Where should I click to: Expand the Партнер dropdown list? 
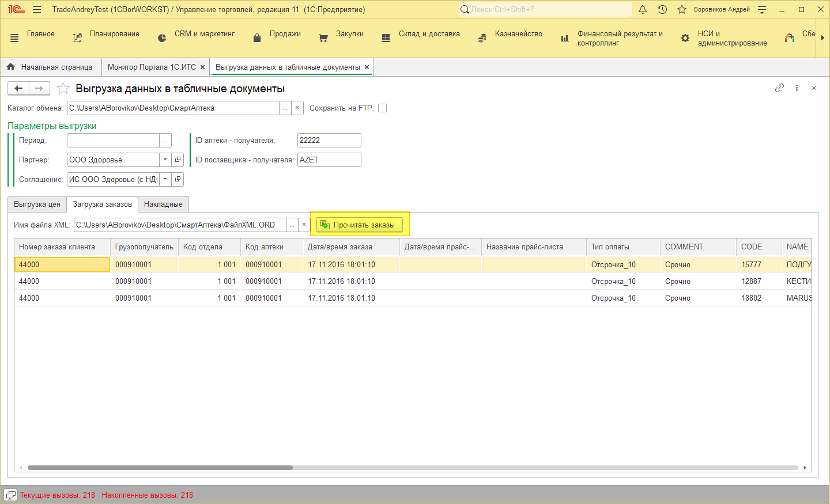(165, 160)
